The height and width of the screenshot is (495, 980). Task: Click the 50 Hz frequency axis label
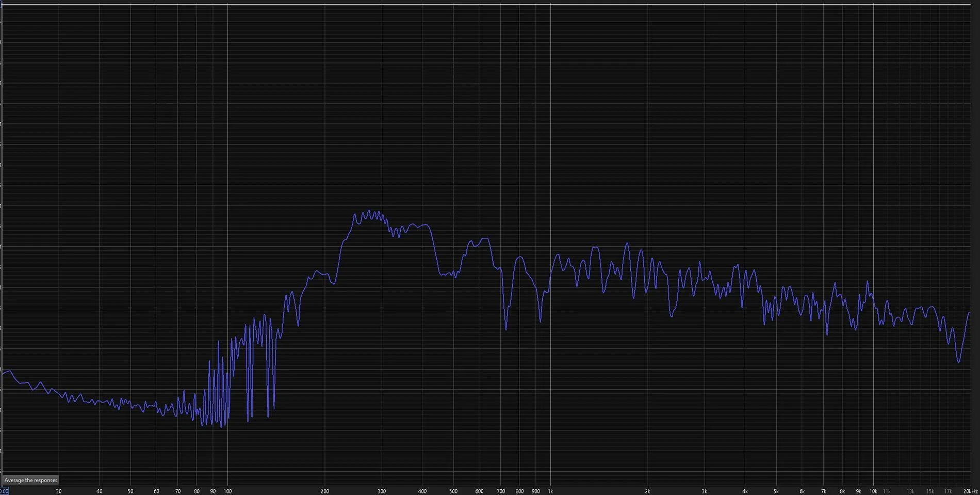pyautogui.click(x=130, y=491)
